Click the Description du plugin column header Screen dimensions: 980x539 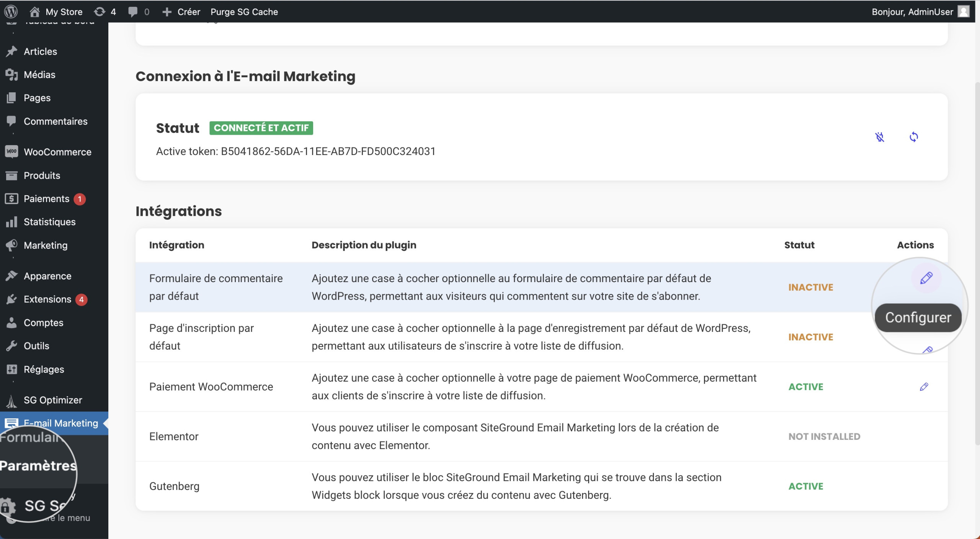point(364,245)
